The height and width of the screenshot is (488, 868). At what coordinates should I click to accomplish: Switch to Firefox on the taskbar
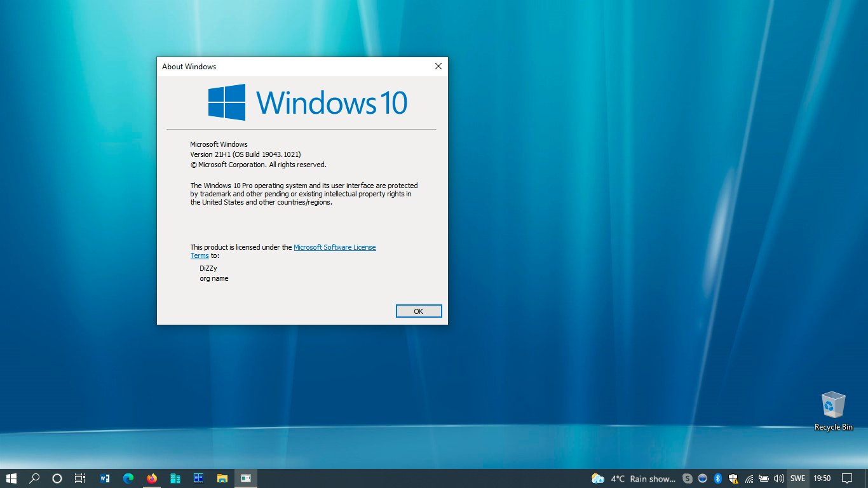pyautogui.click(x=151, y=478)
